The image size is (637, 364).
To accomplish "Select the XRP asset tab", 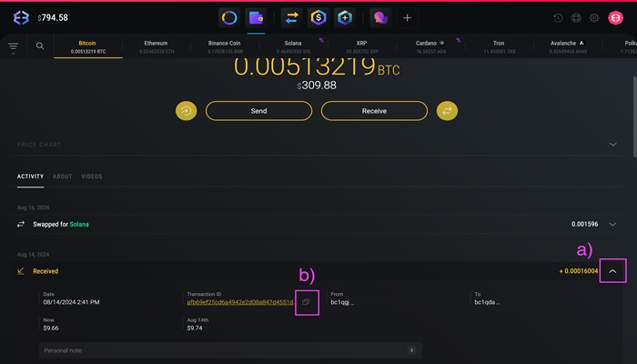I will pos(361,46).
